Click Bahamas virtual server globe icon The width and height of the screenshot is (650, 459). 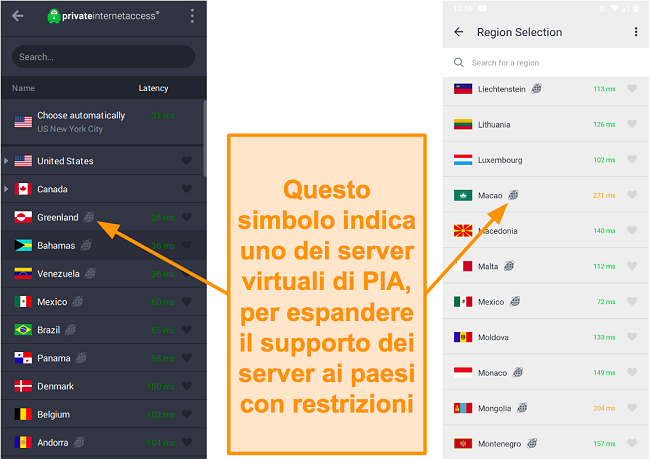pyautogui.click(x=86, y=245)
